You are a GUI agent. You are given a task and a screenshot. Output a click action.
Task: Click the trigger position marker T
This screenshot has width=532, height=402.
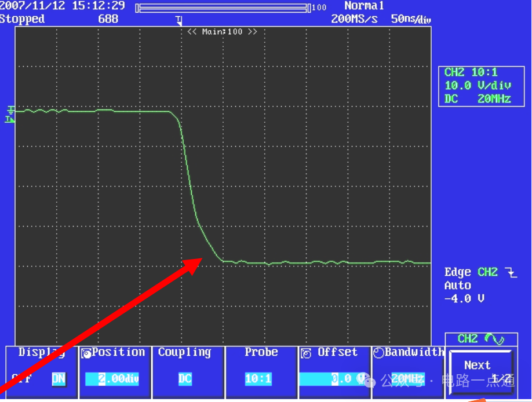coord(179,20)
